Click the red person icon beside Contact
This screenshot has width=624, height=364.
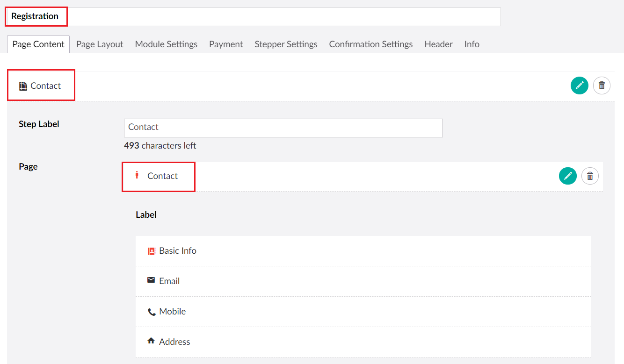click(137, 175)
